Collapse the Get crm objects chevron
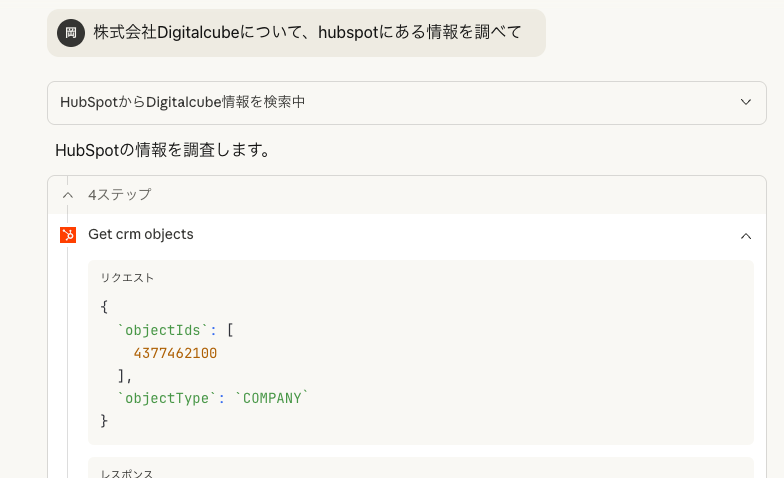 745,236
